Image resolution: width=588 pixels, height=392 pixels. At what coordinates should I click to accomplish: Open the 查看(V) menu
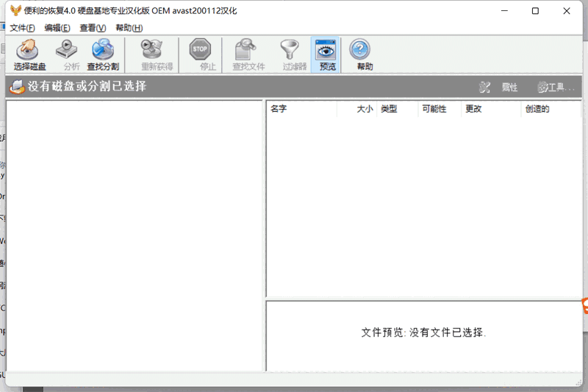pos(93,28)
